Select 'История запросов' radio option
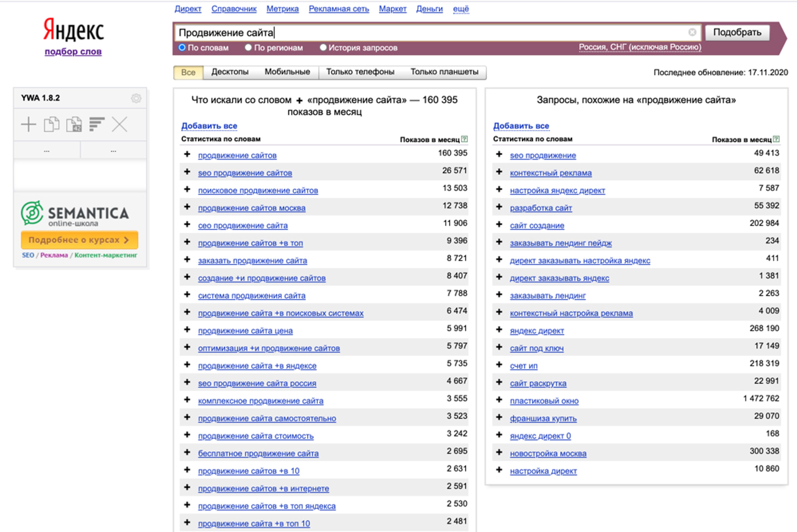797x532 pixels. [323, 48]
